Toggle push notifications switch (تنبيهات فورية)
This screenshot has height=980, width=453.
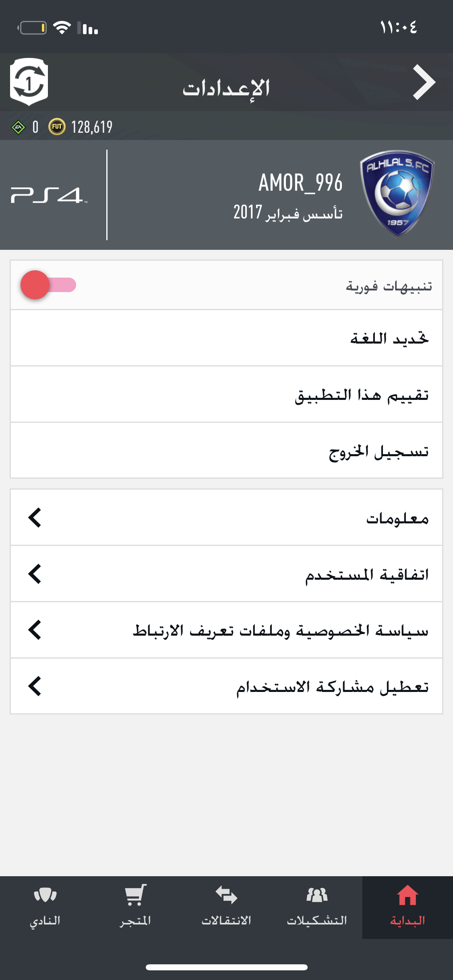[x=48, y=285]
